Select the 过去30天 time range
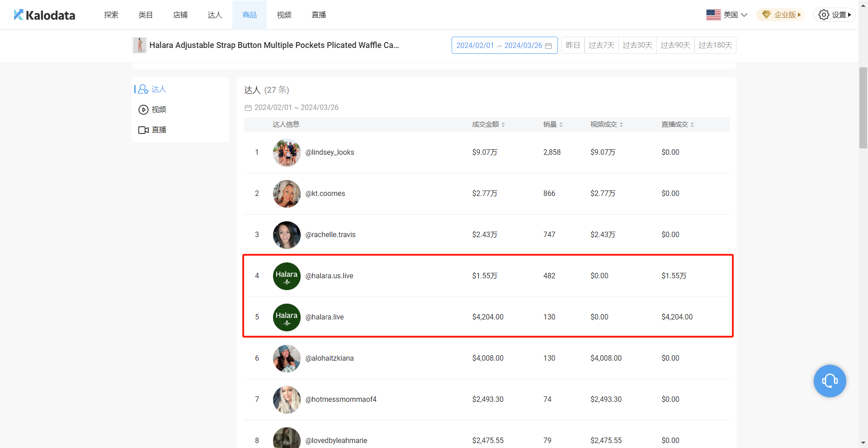Screen dimensions: 868x448 (637, 45)
